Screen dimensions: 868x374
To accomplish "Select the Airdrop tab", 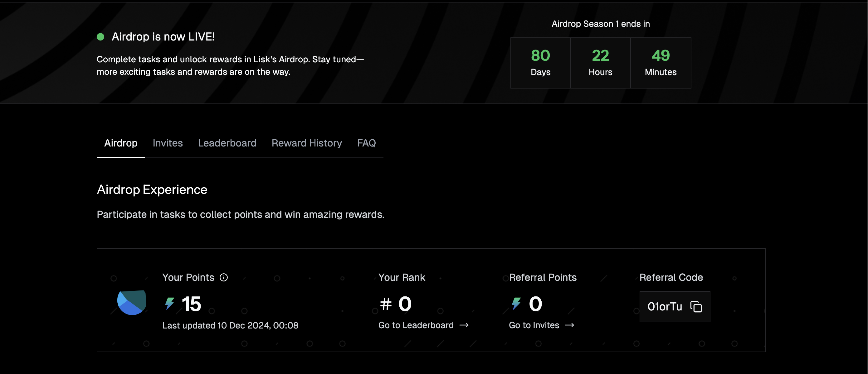I will click(121, 143).
